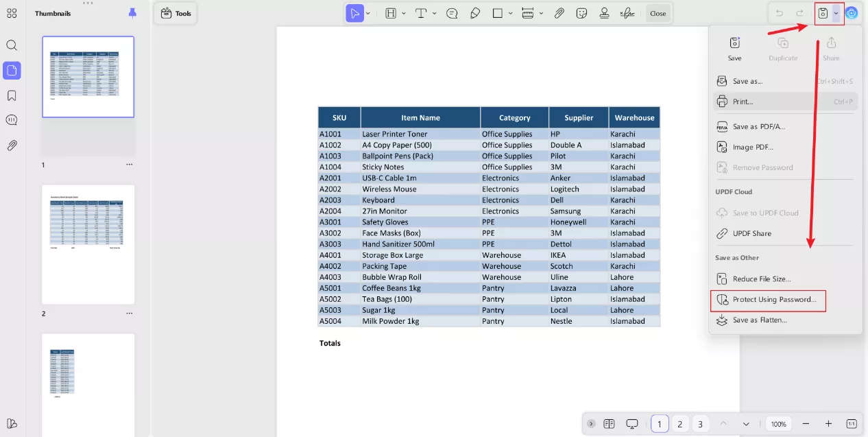Open the bookmarks panel icon

(12, 95)
